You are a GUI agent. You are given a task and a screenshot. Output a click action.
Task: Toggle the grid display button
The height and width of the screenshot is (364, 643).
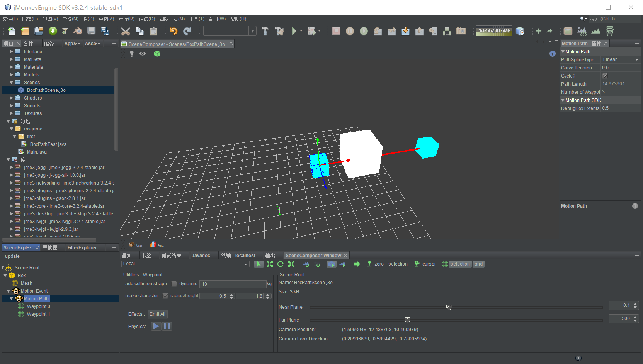click(x=479, y=264)
